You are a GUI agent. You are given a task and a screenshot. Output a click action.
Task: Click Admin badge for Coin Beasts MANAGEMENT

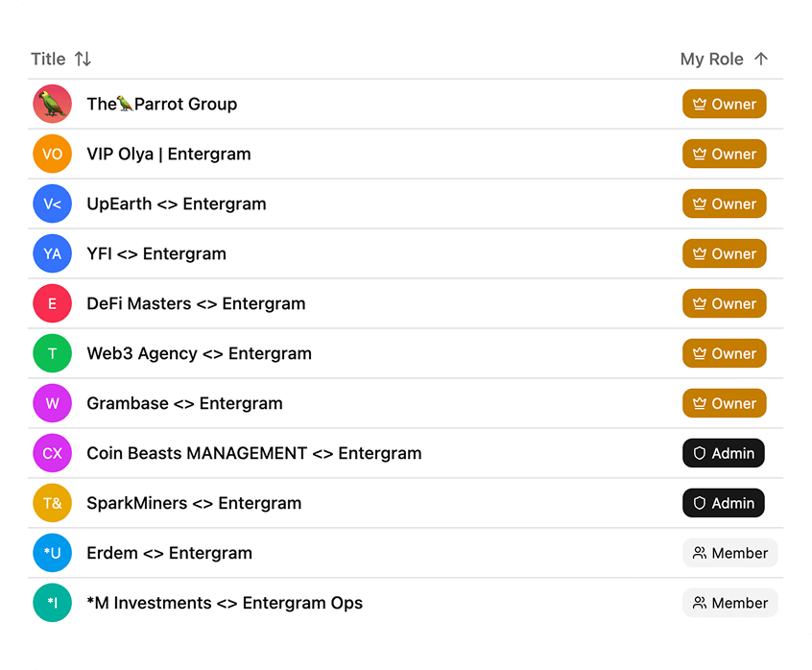[724, 453]
